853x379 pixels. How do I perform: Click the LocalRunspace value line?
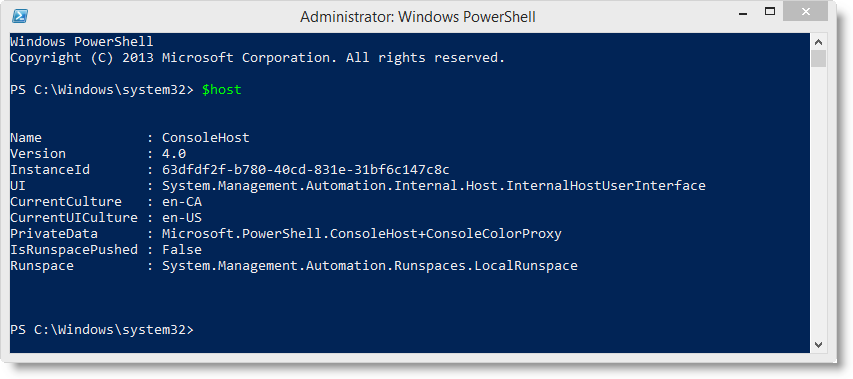(370, 266)
